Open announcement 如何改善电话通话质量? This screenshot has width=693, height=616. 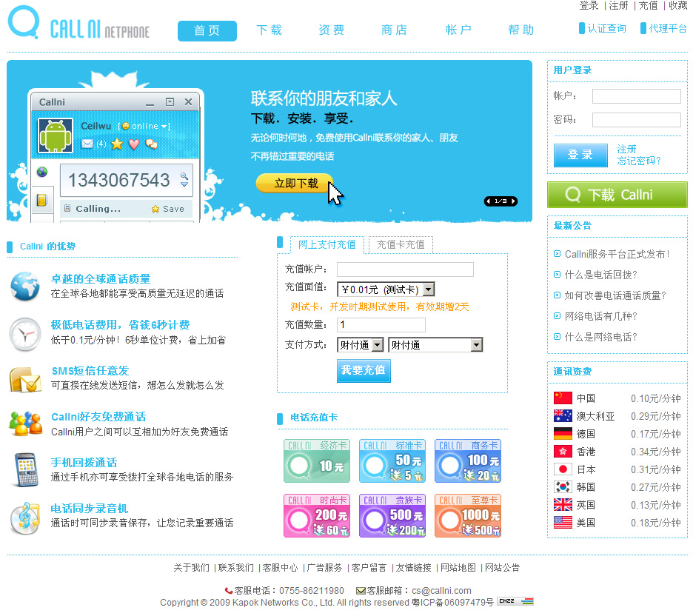pyautogui.click(x=615, y=295)
